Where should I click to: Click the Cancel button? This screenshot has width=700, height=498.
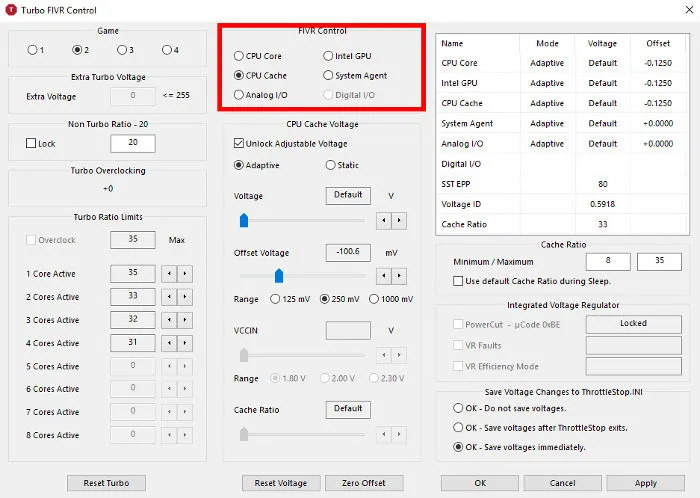coord(562,483)
